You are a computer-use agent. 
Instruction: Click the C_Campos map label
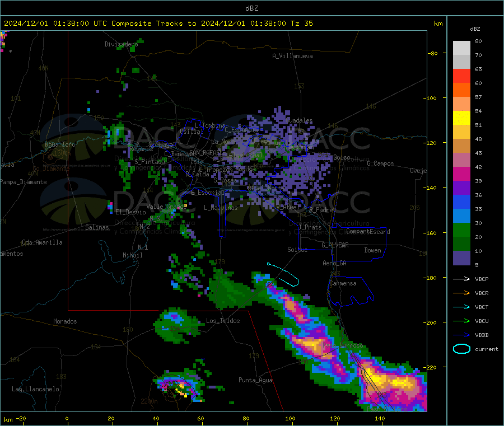click(x=380, y=163)
